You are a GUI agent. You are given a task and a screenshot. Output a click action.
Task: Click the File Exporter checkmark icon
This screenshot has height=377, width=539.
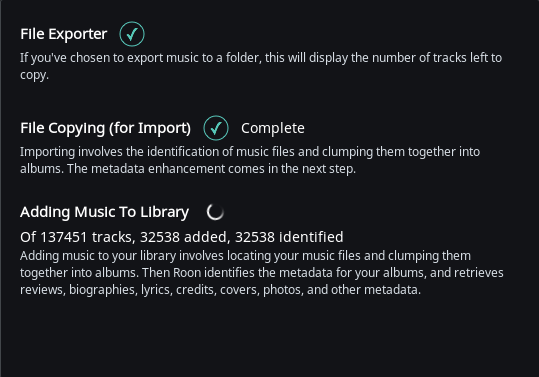(132, 34)
